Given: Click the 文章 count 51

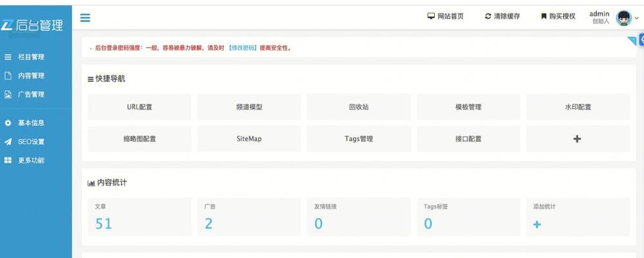Looking at the screenshot, I should [x=104, y=224].
